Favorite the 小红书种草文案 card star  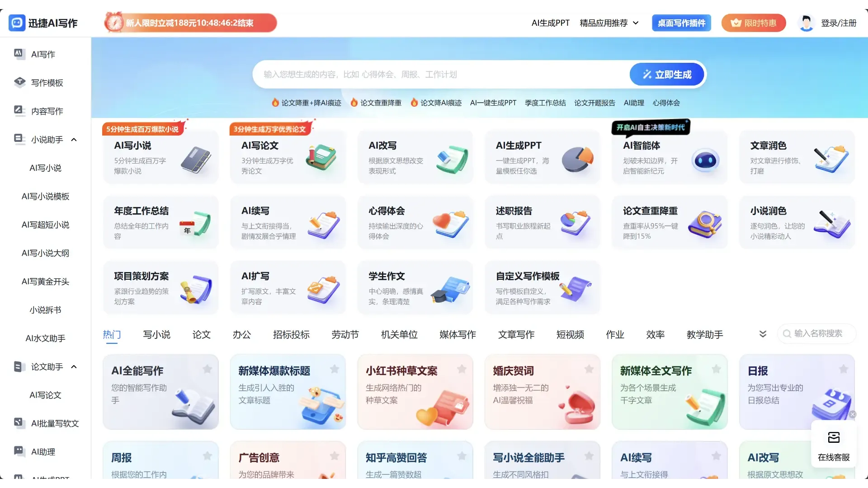click(462, 369)
